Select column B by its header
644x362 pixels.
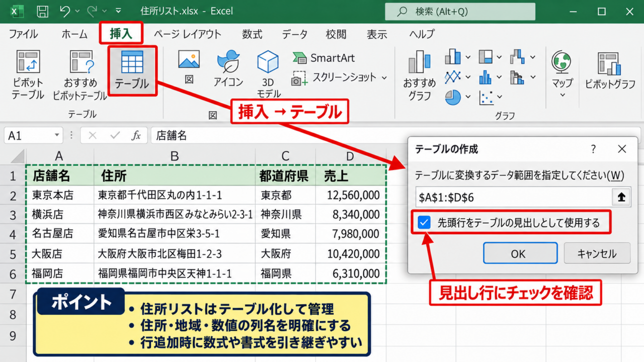coord(174,156)
